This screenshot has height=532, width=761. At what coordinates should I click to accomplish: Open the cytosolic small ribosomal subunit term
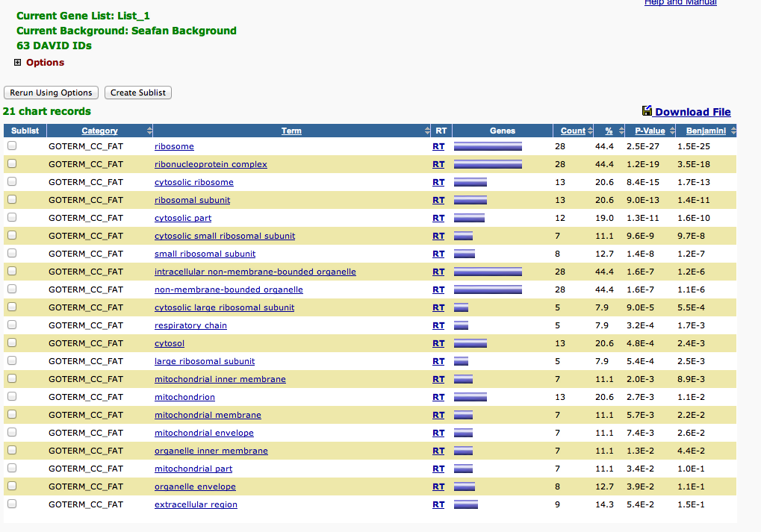coord(225,237)
